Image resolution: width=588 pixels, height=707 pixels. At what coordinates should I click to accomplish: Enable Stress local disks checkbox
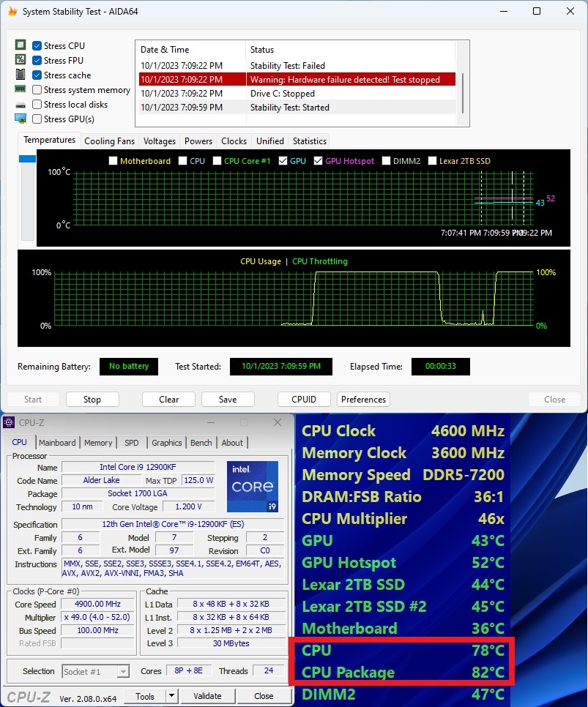coord(37,105)
